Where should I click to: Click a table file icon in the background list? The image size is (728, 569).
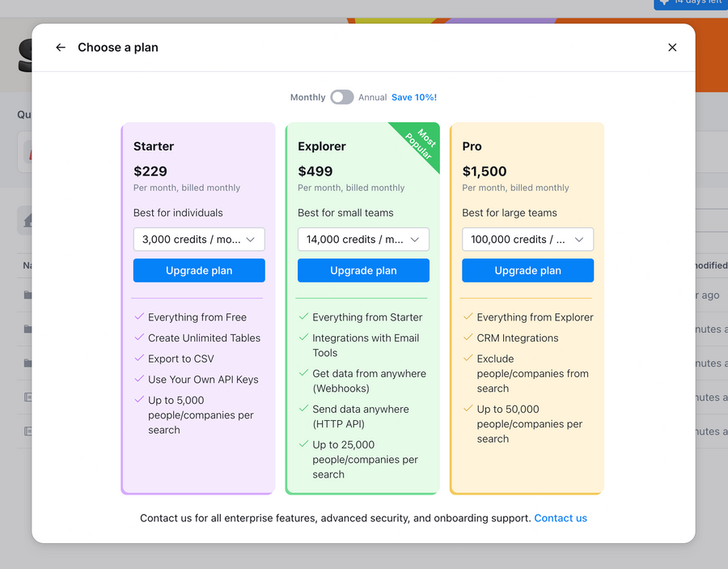(x=28, y=397)
